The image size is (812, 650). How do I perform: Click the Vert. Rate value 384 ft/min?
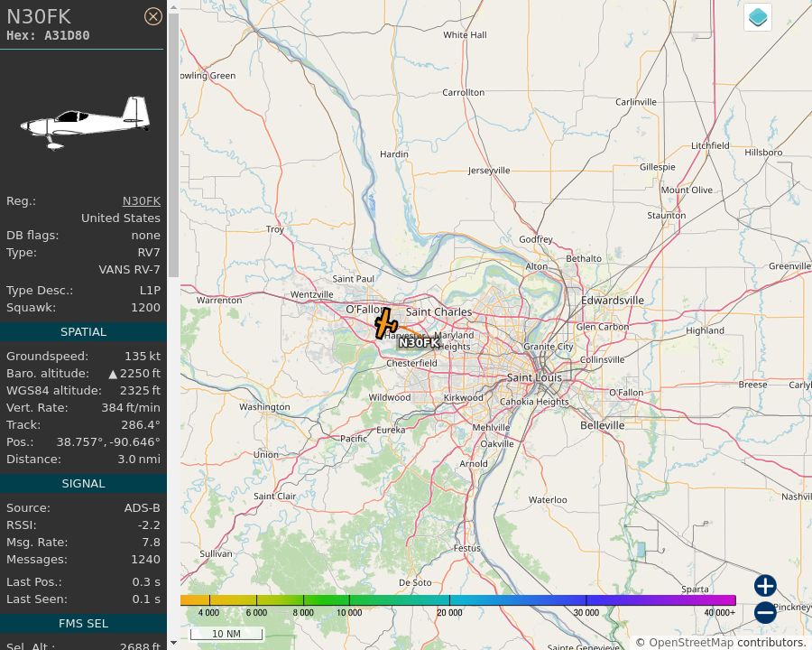(131, 407)
